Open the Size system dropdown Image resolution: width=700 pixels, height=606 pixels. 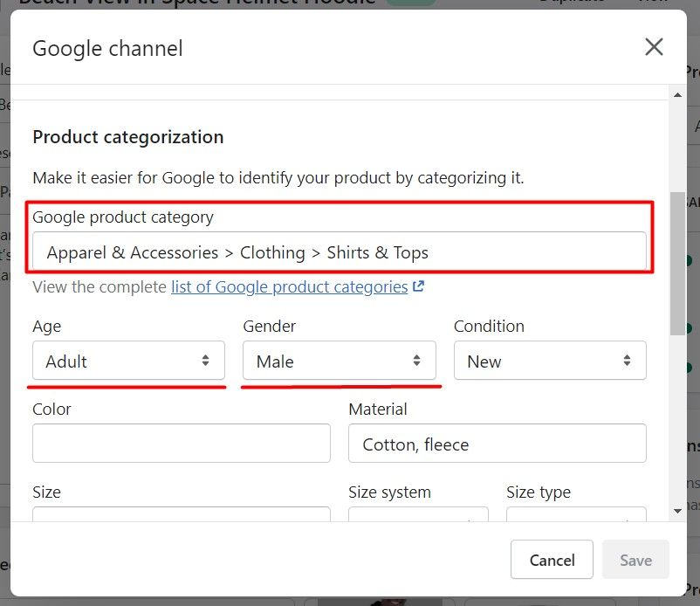pyautogui.click(x=418, y=514)
